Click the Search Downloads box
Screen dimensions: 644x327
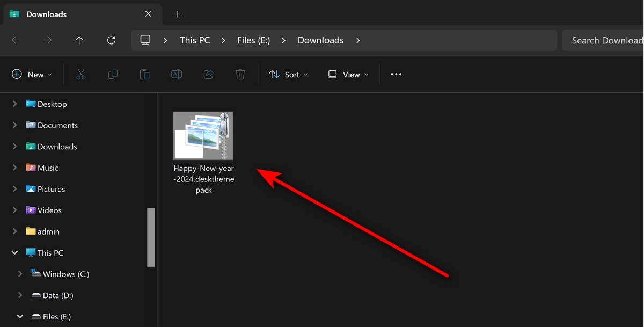(x=603, y=40)
